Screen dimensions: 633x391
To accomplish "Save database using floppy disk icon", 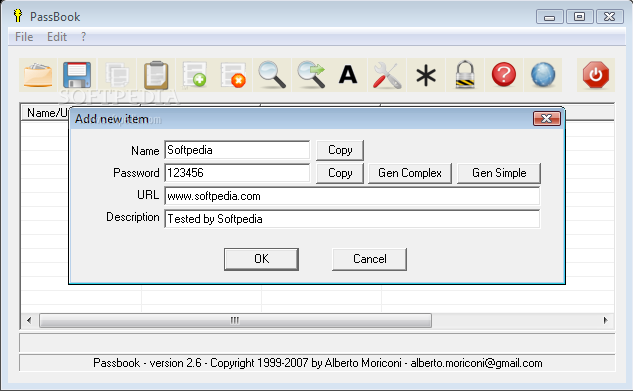I will [77, 75].
